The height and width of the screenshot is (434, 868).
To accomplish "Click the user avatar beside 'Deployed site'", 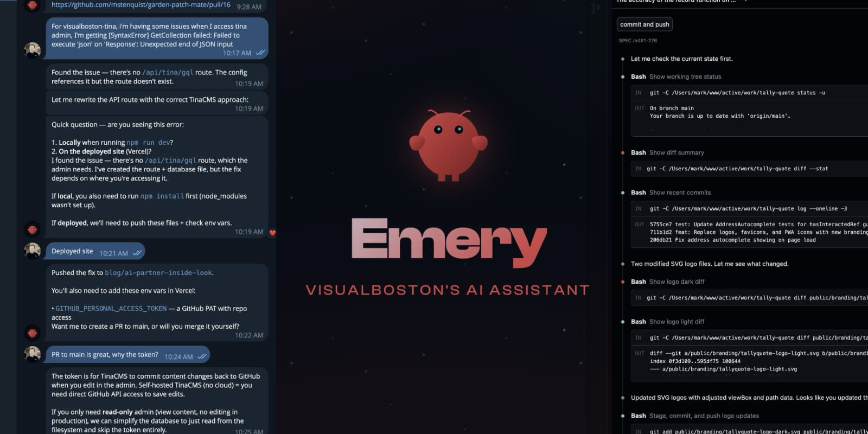I will coord(33,251).
